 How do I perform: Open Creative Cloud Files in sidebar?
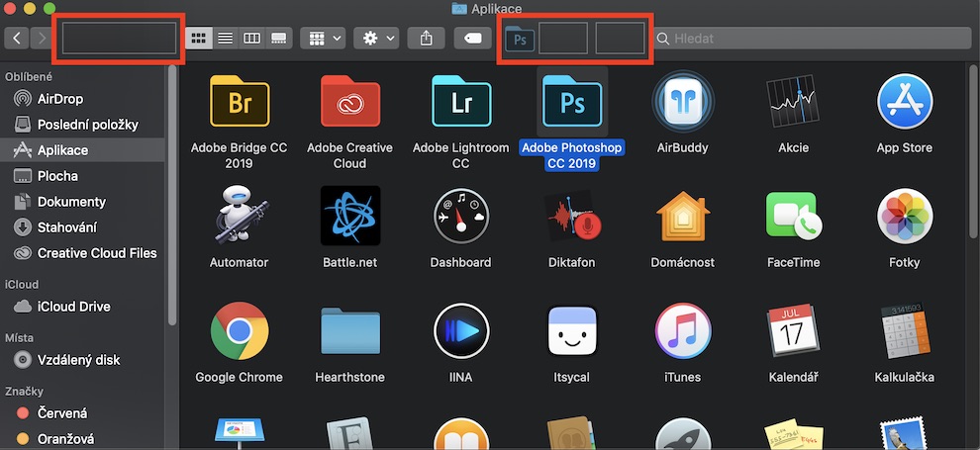tap(82, 253)
